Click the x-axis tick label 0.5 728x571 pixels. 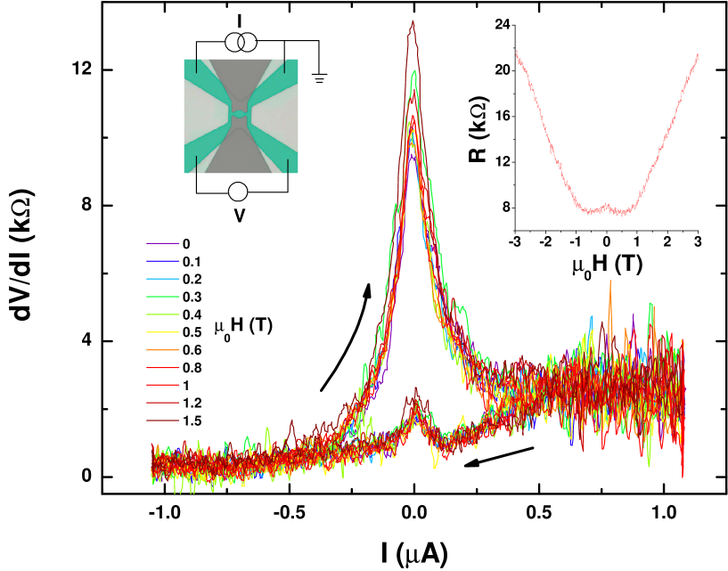click(538, 513)
